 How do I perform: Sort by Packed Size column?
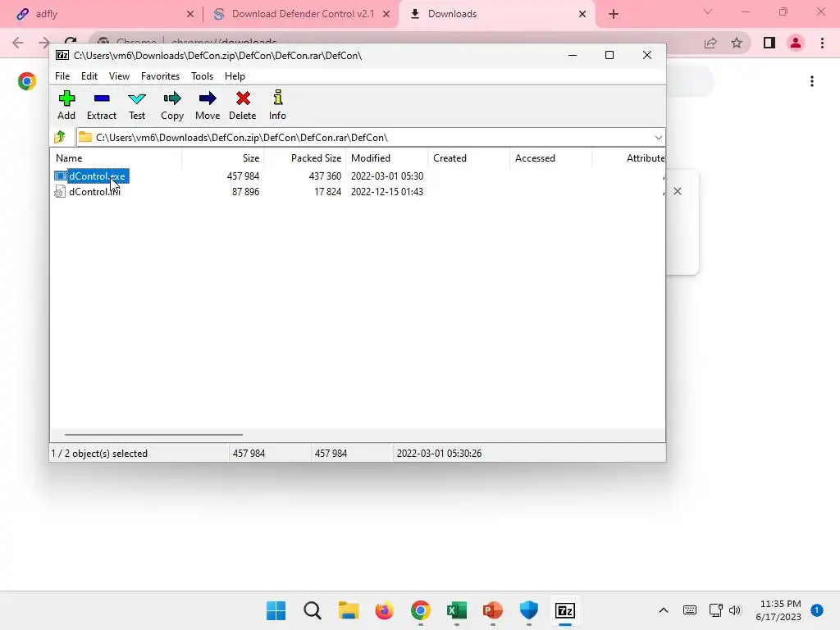pyautogui.click(x=305, y=158)
